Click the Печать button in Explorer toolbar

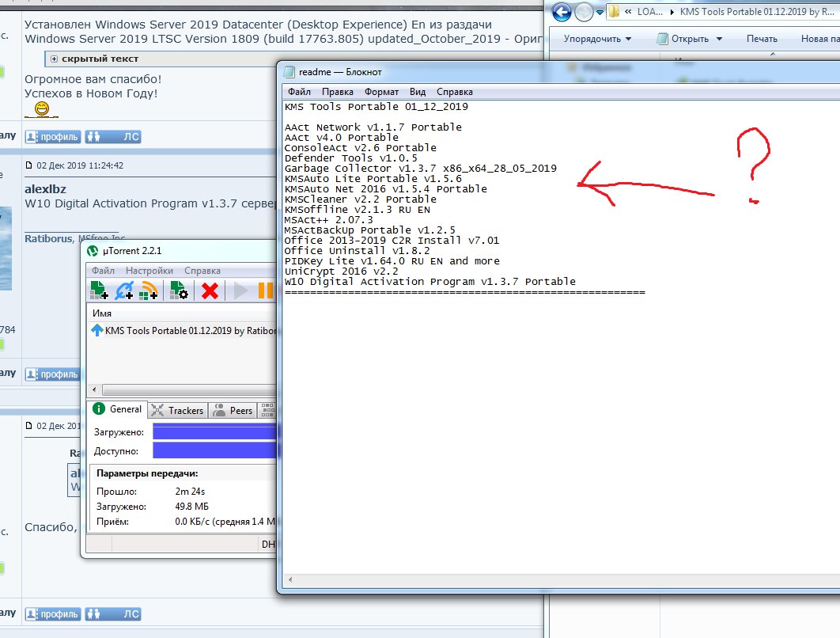pos(762,39)
